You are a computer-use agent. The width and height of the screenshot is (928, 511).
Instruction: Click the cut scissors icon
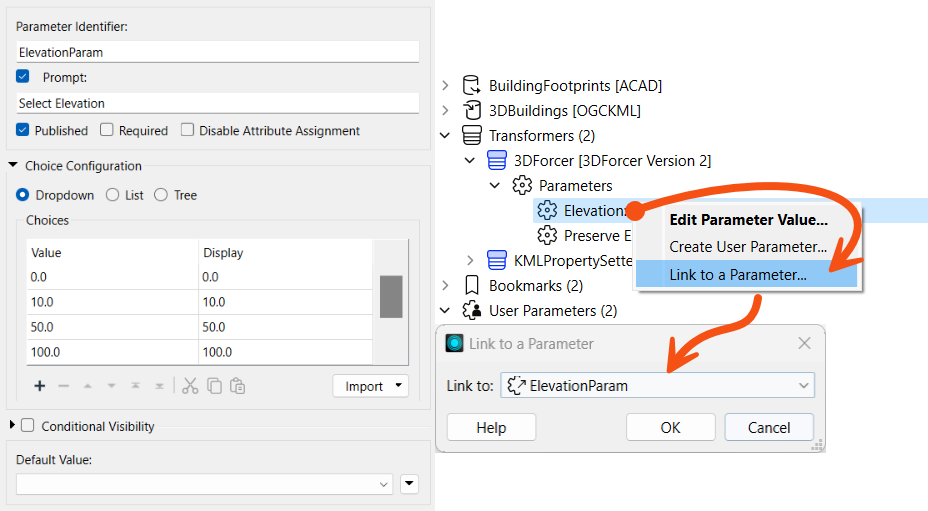tap(190, 386)
